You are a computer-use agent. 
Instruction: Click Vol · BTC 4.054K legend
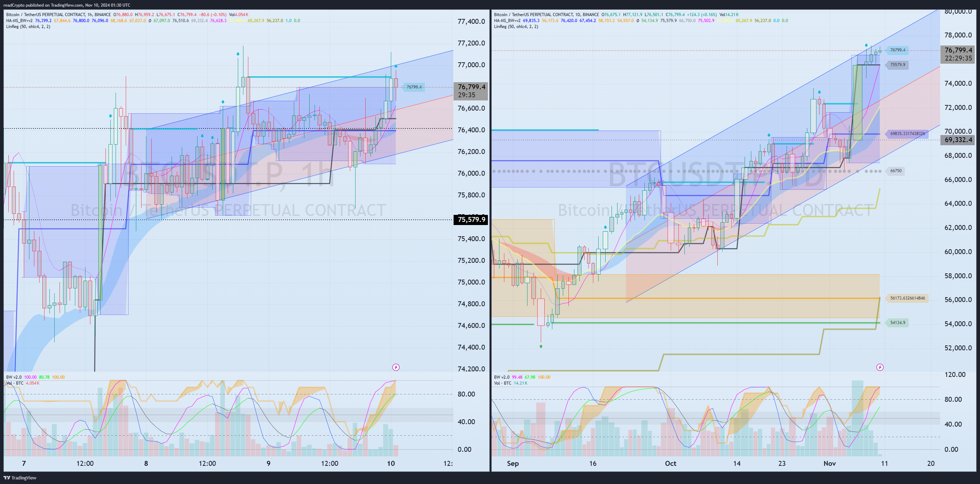coord(23,383)
